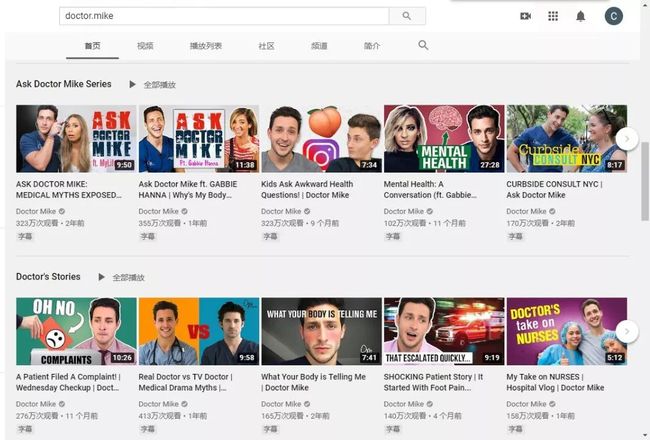Click Doctor Mike channel name under Medical Myths video
The image size is (650, 440).
pyautogui.click(x=36, y=211)
